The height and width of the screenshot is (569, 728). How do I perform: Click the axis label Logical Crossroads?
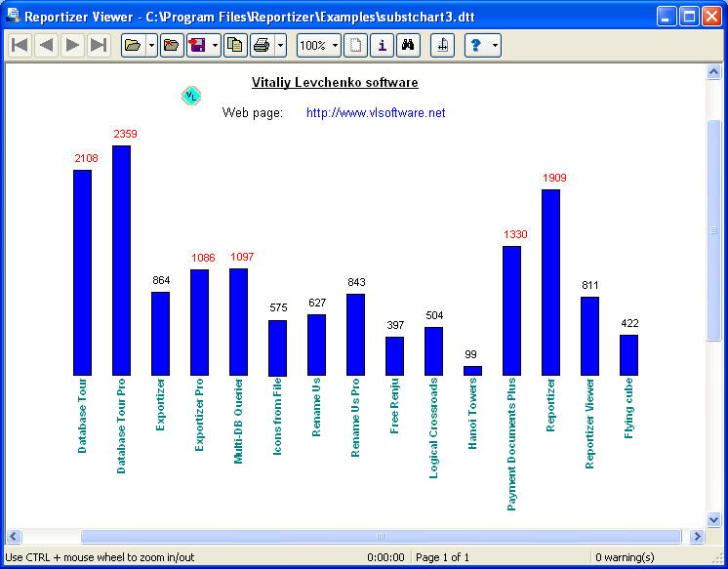click(x=433, y=427)
